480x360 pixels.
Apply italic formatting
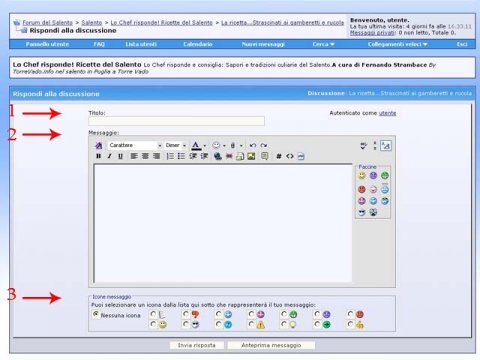point(109,156)
